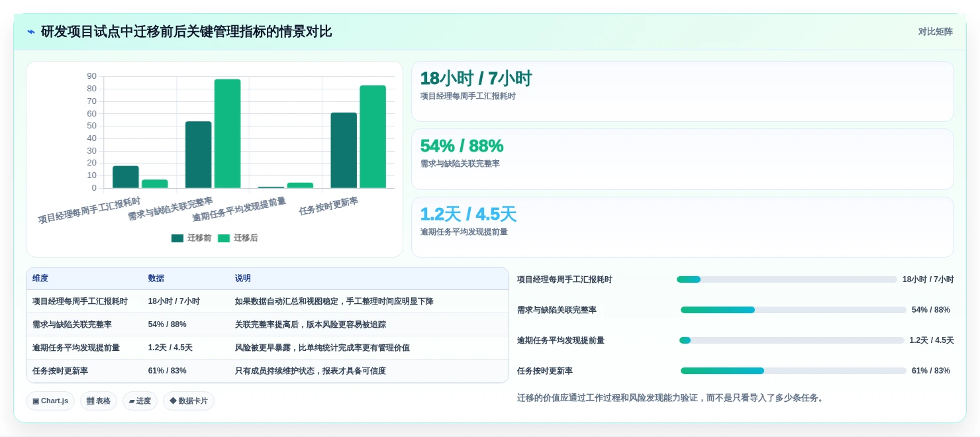This screenshot has width=980, height=437.
Task: Click the 任务按时更新率 label in the progress list
Action: [545, 371]
